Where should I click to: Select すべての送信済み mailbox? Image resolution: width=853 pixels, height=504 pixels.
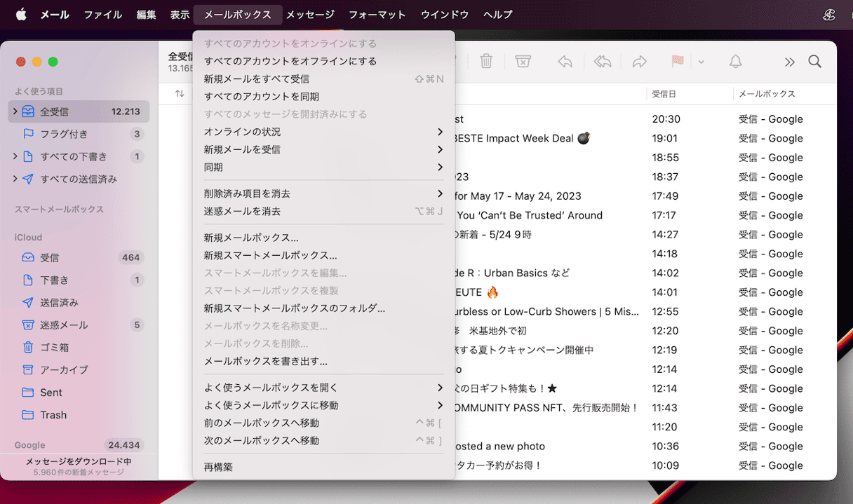pyautogui.click(x=79, y=179)
